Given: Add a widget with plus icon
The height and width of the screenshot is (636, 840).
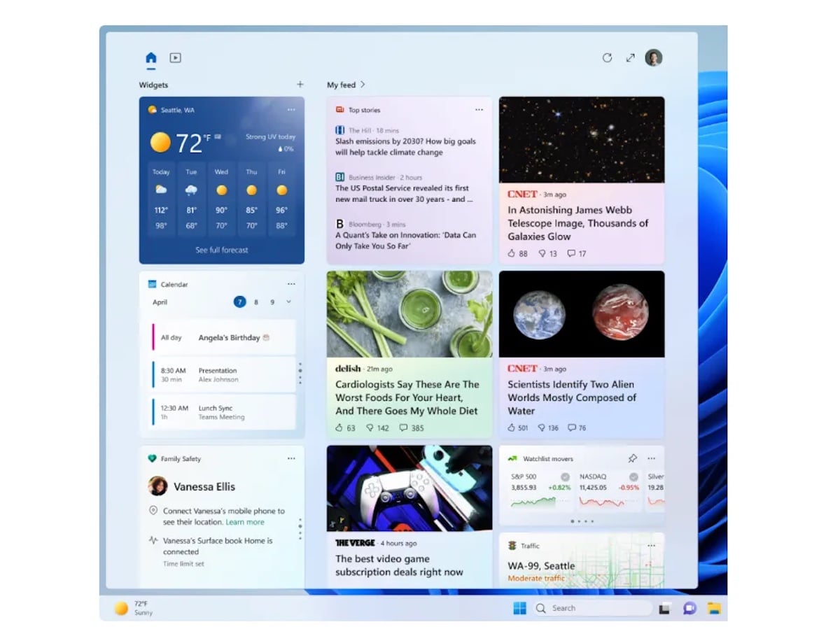Looking at the screenshot, I should 300,85.
